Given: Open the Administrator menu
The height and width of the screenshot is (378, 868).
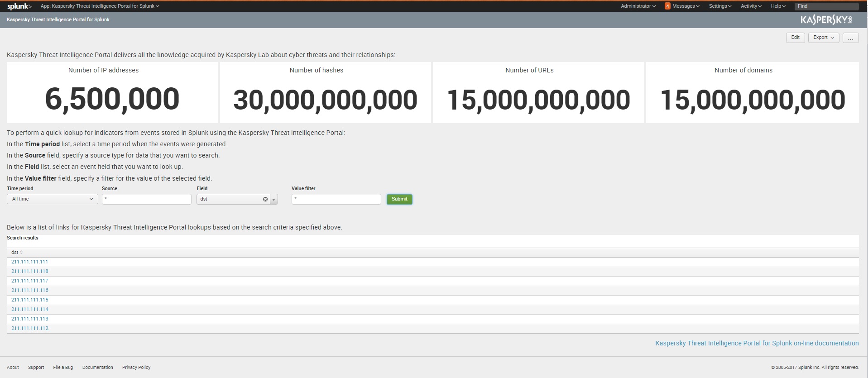Looking at the screenshot, I should (x=638, y=6).
